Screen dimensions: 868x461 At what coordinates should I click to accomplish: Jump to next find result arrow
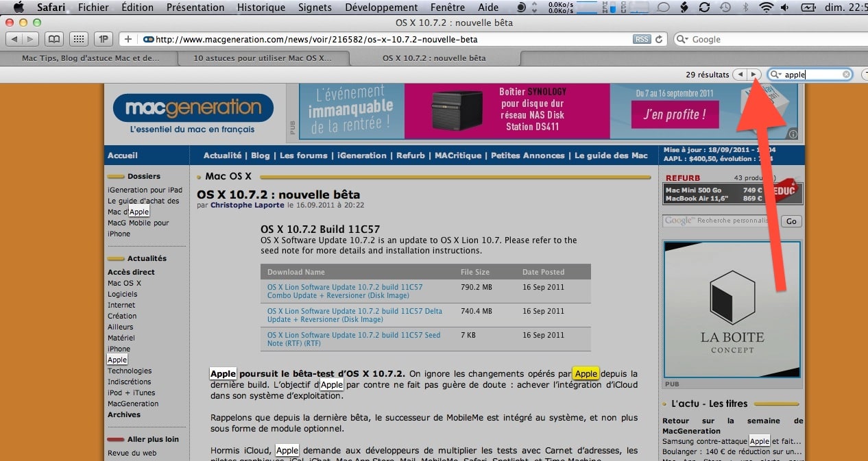[754, 75]
